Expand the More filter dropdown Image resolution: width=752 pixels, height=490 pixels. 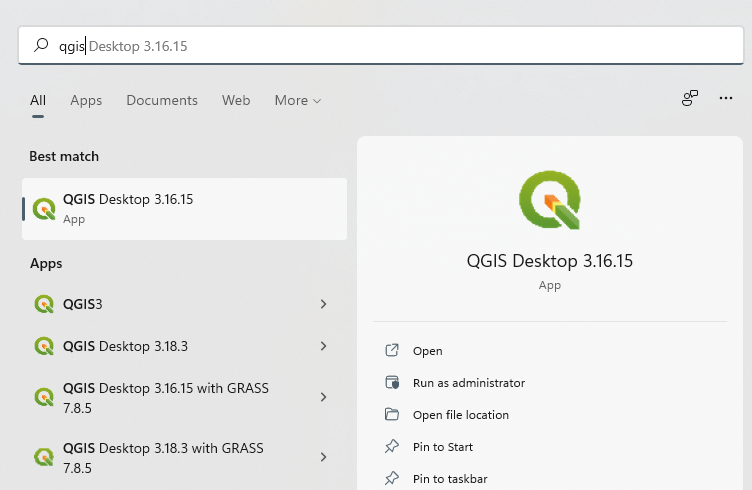tap(297, 100)
